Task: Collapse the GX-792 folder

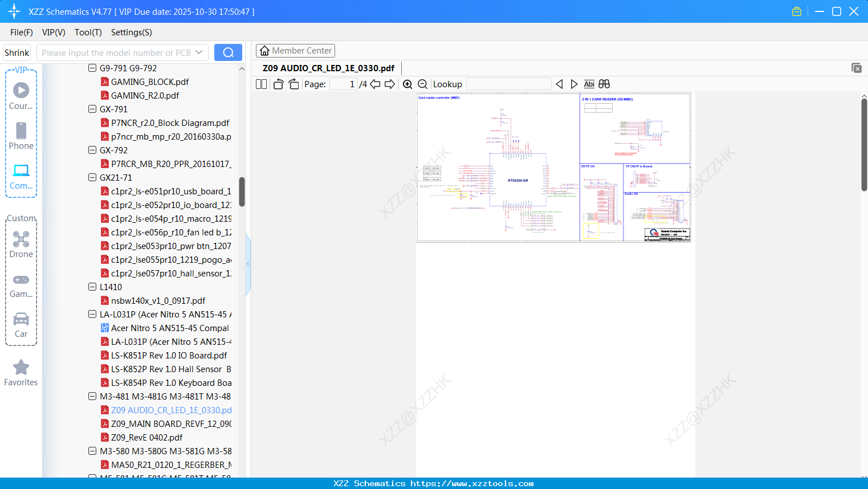Action: [x=92, y=150]
